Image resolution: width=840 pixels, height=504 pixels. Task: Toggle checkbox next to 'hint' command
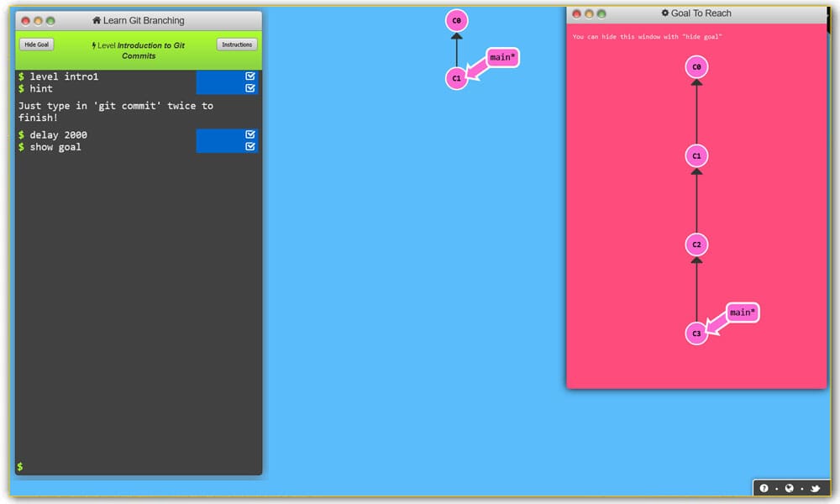click(250, 88)
